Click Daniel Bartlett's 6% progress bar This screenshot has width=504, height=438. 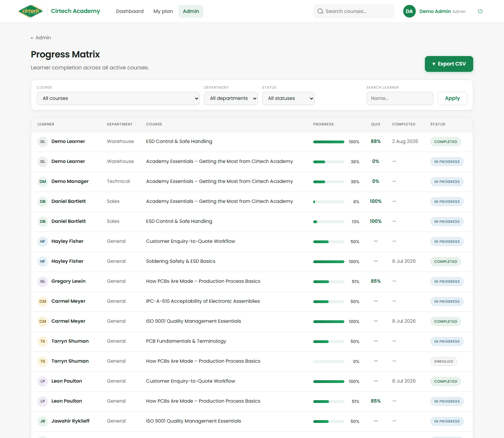click(329, 202)
